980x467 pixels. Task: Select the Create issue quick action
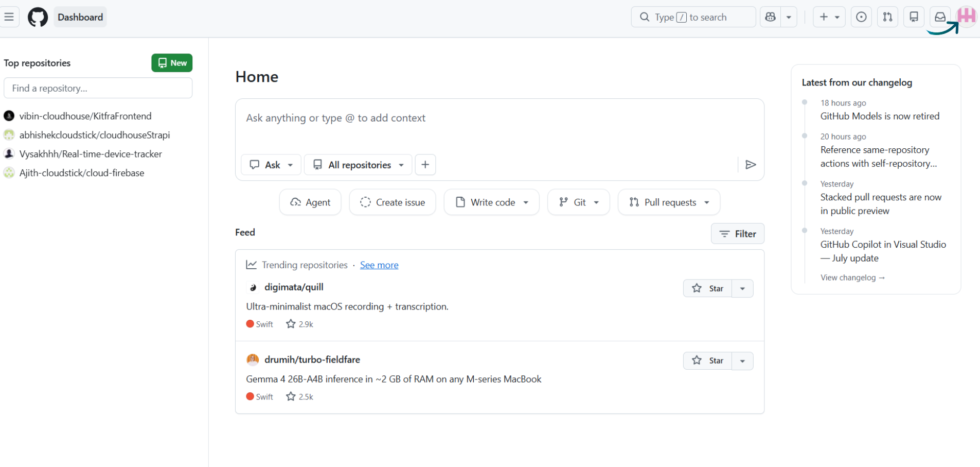(393, 202)
